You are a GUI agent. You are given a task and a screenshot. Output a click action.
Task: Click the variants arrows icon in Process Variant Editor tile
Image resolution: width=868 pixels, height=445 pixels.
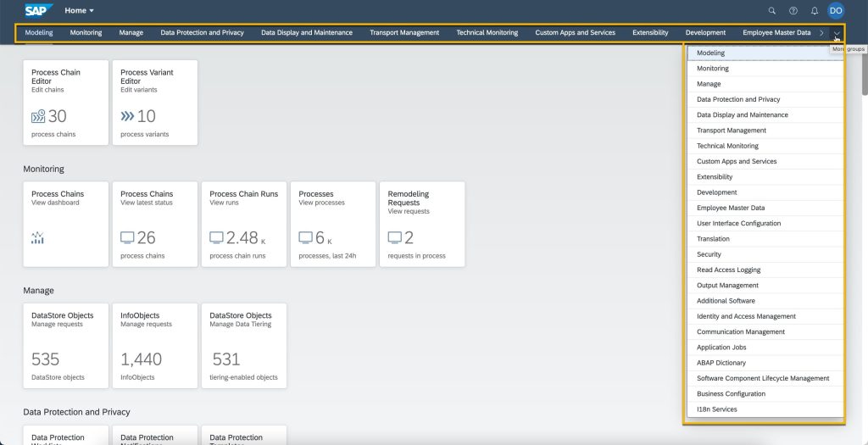(127, 116)
